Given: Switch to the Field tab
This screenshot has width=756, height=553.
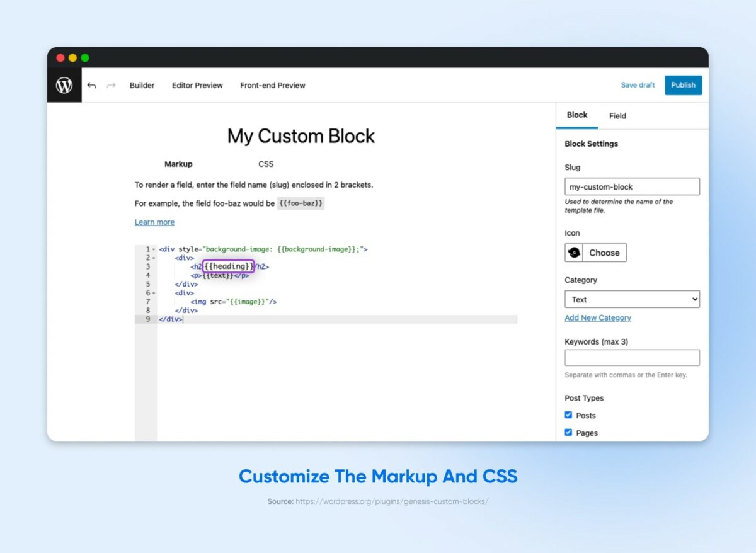Looking at the screenshot, I should [x=617, y=116].
